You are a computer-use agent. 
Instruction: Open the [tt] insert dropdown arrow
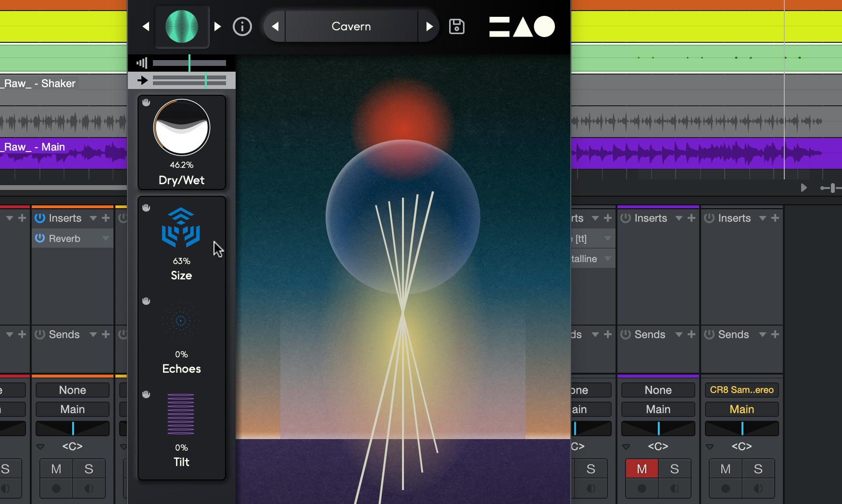[x=607, y=239]
